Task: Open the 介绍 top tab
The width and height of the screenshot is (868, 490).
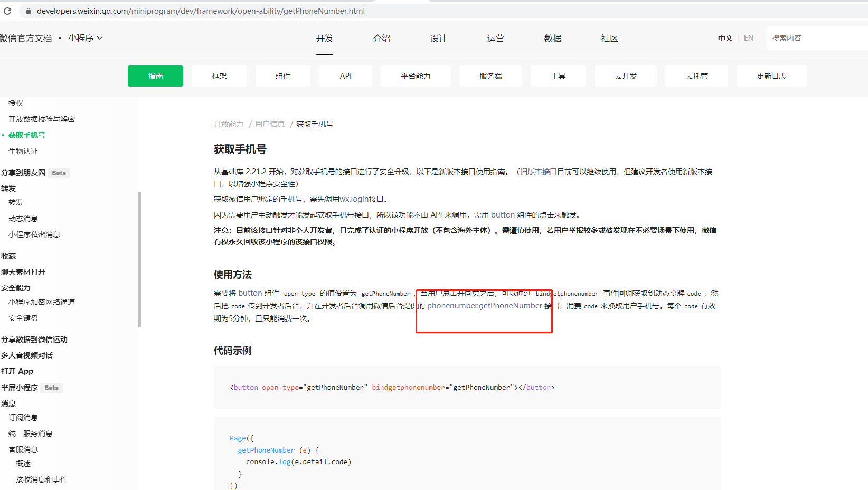Action: (382, 39)
